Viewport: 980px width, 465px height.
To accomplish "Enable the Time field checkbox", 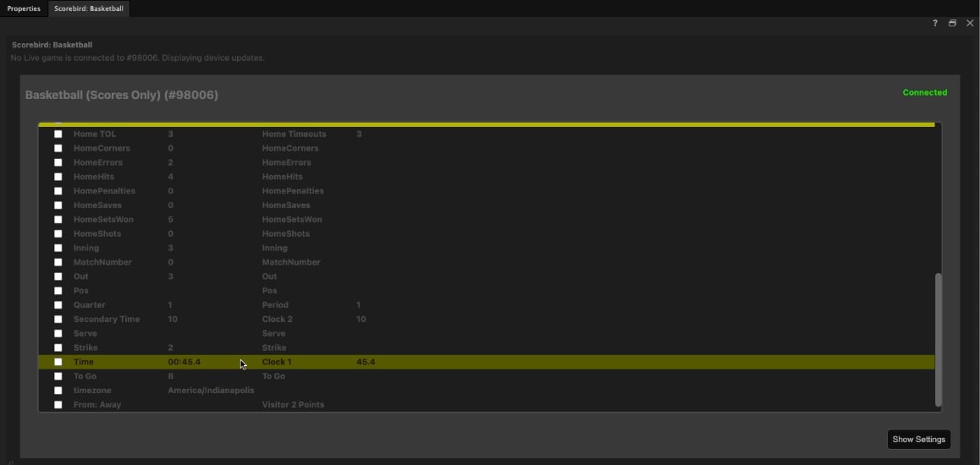I will pos(58,362).
